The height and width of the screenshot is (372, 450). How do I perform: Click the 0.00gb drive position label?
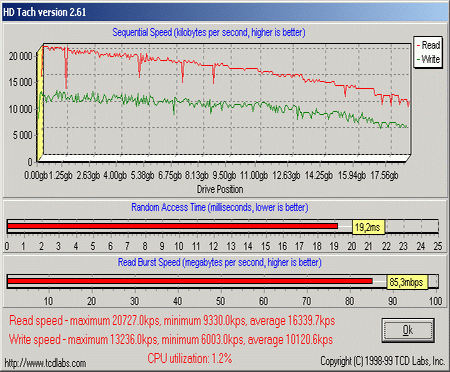36,175
